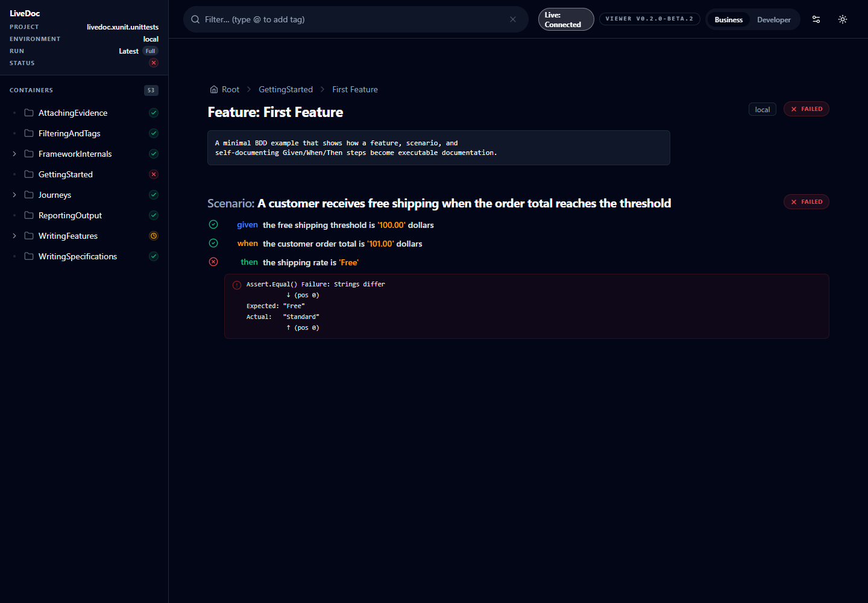Click the feature FAILED badge
Viewport: 868px width, 603px height.
pos(807,109)
